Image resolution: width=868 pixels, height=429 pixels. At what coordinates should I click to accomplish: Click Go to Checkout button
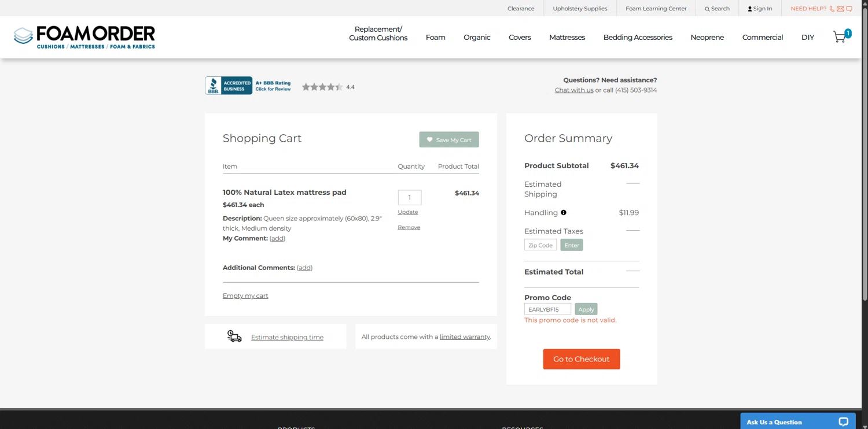tap(582, 359)
